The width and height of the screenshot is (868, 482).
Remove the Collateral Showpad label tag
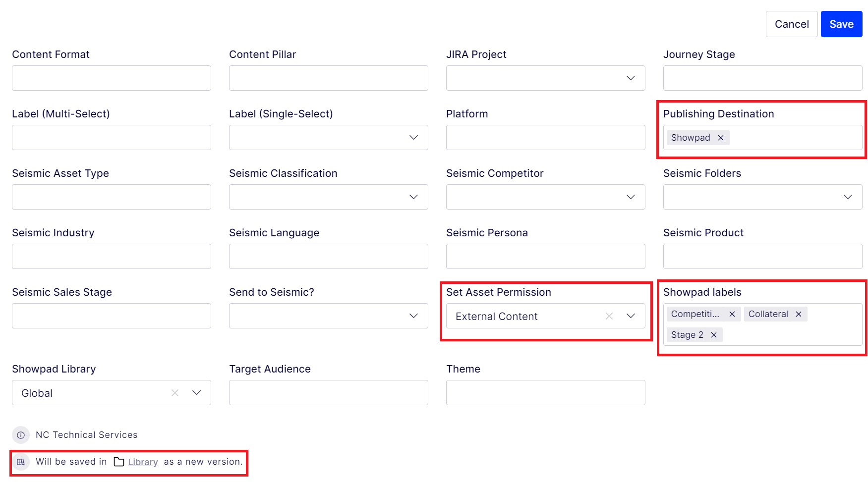click(799, 314)
